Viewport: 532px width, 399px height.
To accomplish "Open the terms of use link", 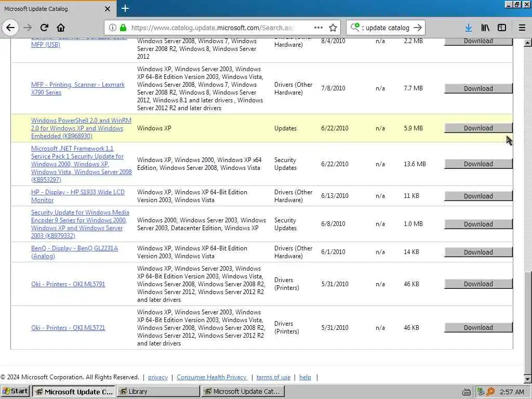I will tap(273, 377).
